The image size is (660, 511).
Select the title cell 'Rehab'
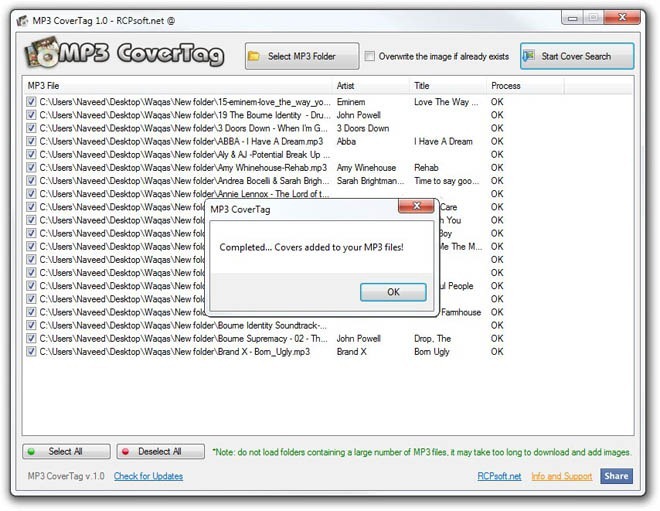click(426, 168)
